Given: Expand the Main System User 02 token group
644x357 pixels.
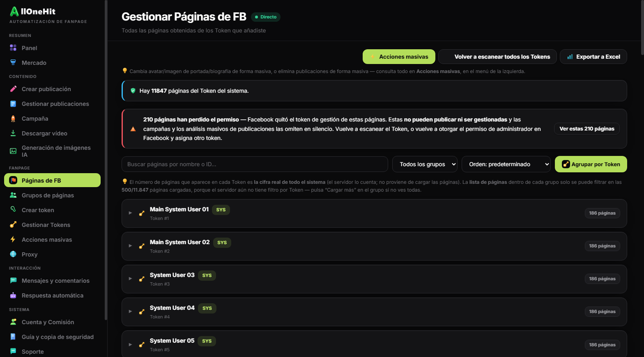Looking at the screenshot, I should click(130, 246).
